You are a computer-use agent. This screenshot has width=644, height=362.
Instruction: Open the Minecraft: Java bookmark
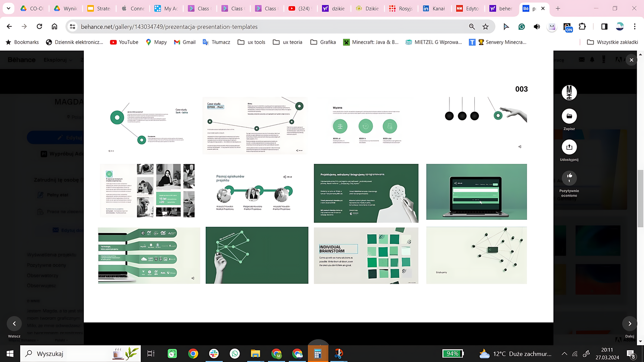[371, 42]
